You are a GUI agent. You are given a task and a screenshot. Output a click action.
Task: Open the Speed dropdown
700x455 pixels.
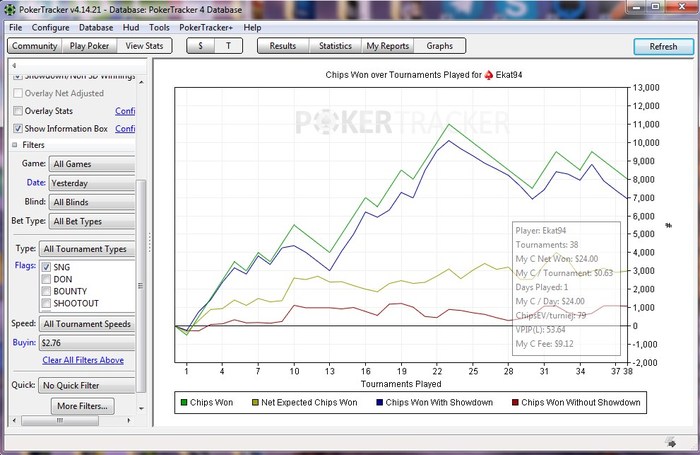point(87,324)
